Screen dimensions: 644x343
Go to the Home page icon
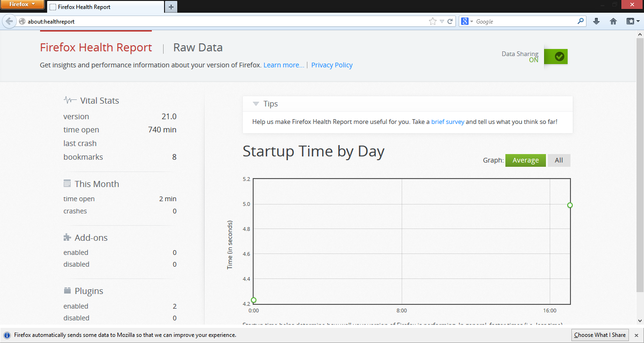[x=613, y=21]
